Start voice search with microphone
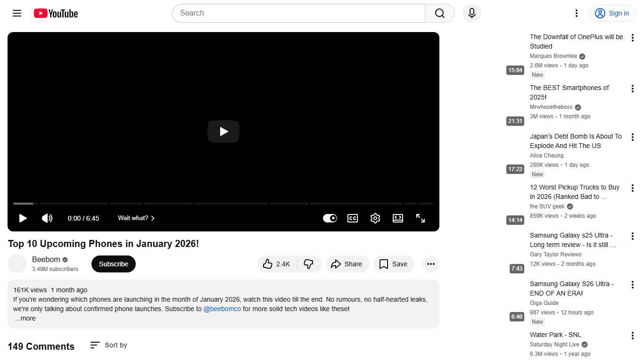Image resolution: width=644 pixels, height=362 pixels. 471,13
